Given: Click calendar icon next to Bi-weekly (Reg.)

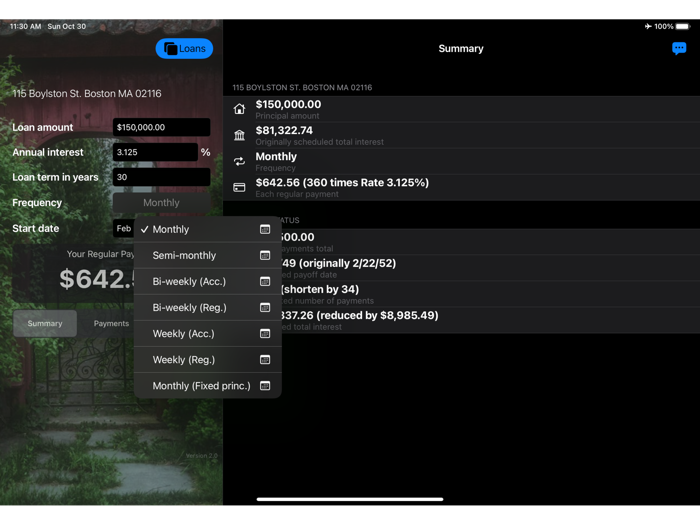Looking at the screenshot, I should 265,308.
